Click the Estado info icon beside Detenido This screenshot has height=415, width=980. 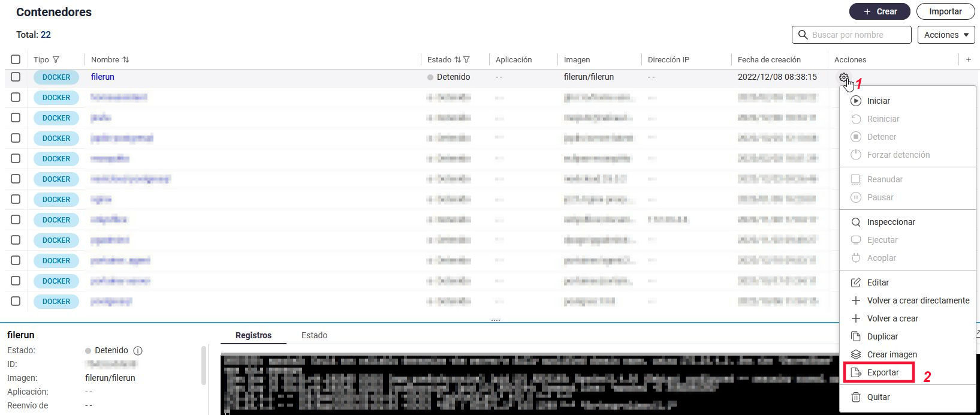tap(138, 351)
